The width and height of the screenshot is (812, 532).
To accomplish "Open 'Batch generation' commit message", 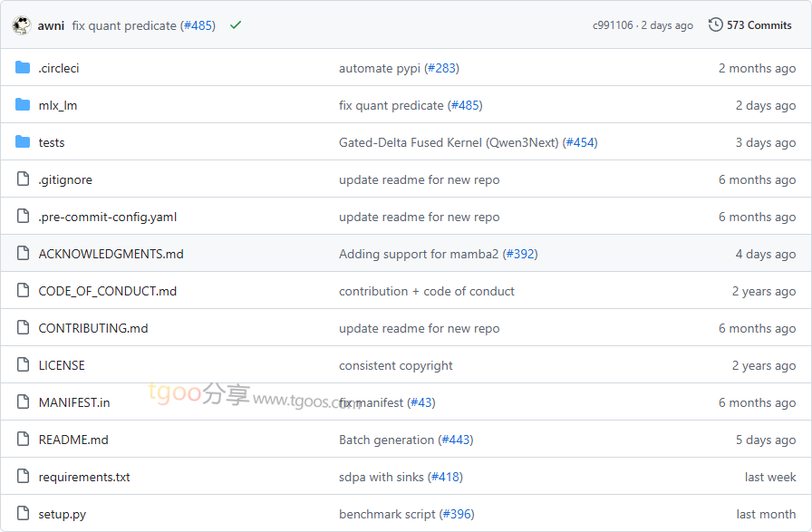I will 387,440.
